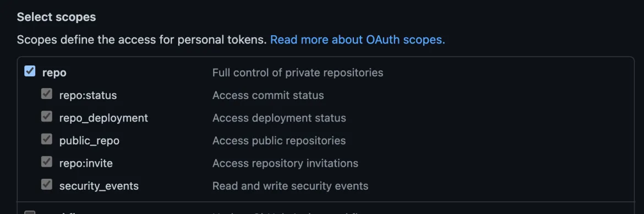This screenshot has width=644, height=214.
Task: Click the bold repo scope label
Action: pos(54,73)
